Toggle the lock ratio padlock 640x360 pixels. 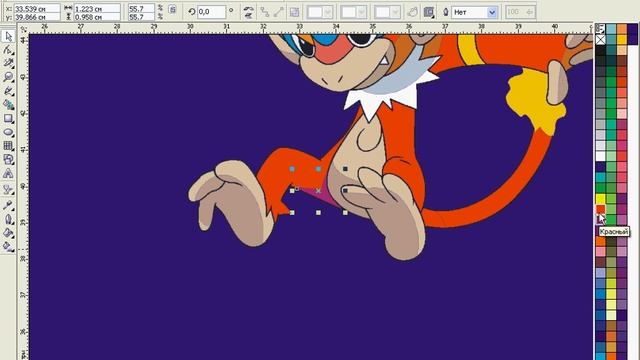pyautogui.click(x=172, y=9)
